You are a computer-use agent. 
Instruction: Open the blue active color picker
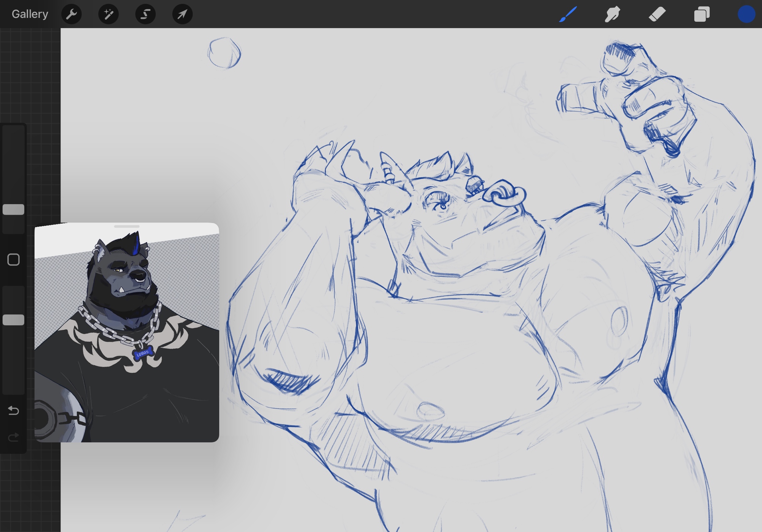click(746, 14)
